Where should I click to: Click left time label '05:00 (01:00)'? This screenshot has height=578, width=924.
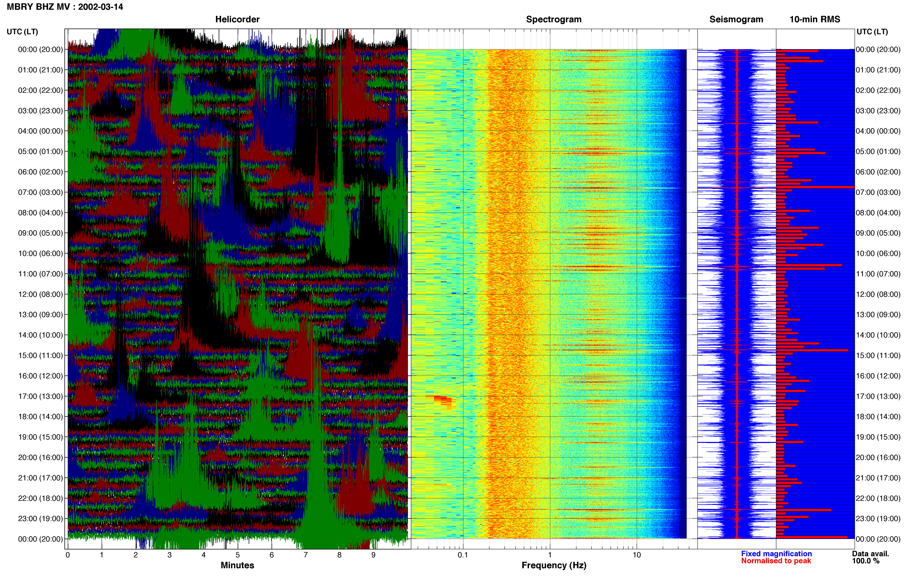tap(41, 151)
